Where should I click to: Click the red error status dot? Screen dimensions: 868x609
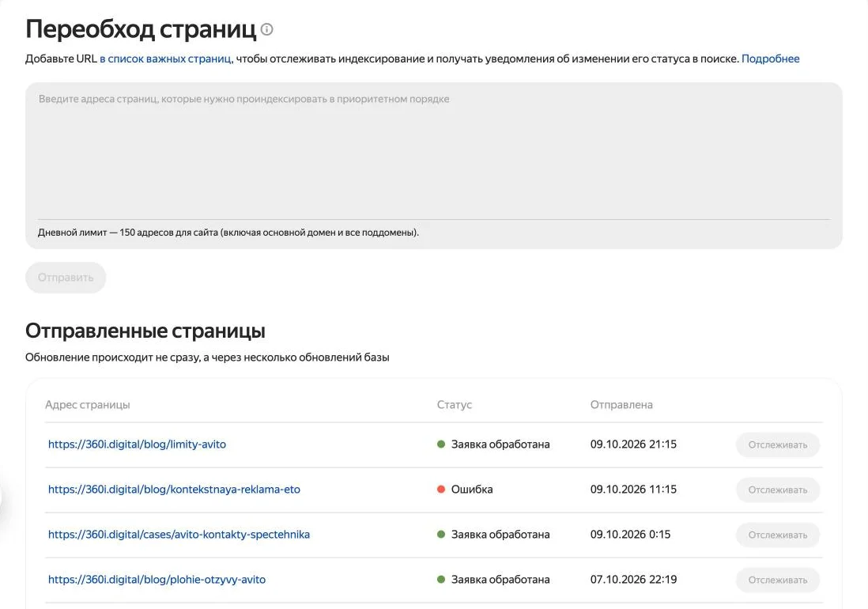coord(441,490)
